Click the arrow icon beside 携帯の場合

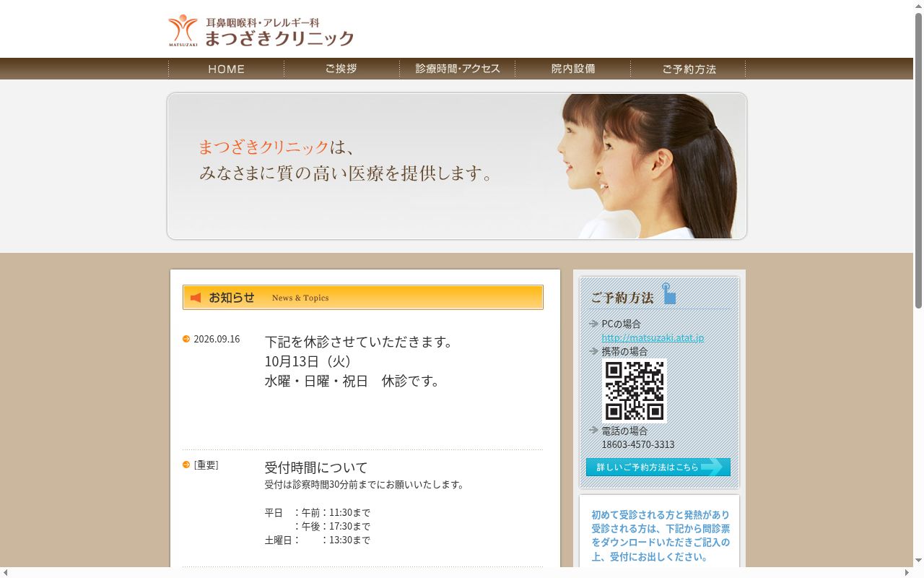[594, 351]
